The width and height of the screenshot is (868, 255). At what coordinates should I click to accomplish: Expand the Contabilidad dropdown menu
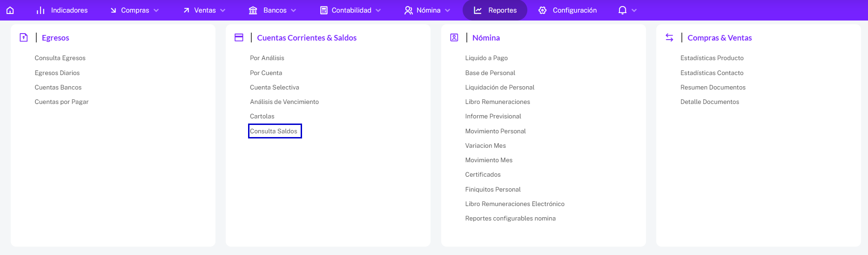(350, 10)
